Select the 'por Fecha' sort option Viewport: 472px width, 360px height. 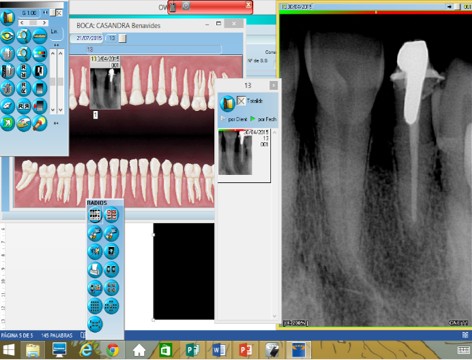[x=264, y=119]
